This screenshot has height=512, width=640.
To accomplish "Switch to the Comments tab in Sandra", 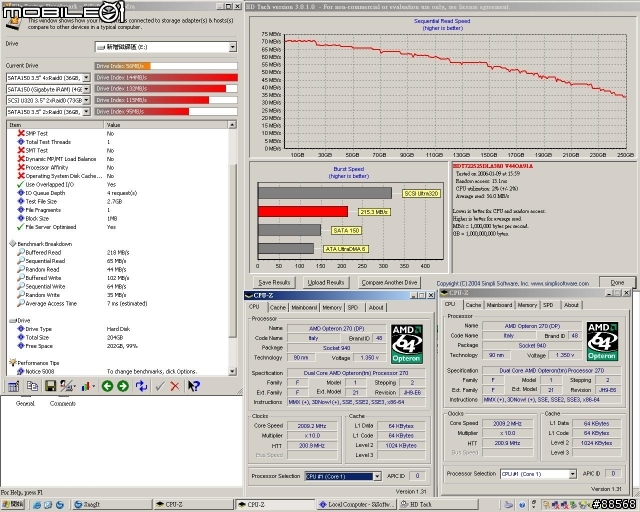I will [x=62, y=403].
